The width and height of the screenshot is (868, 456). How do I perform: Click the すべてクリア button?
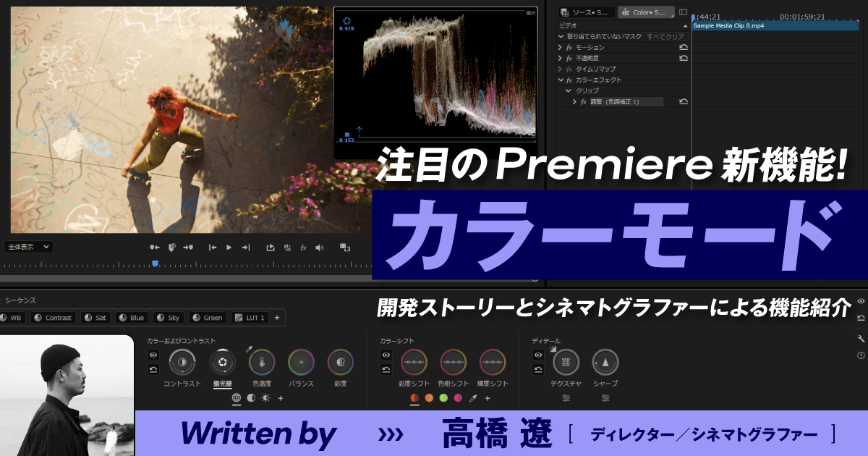pos(665,36)
